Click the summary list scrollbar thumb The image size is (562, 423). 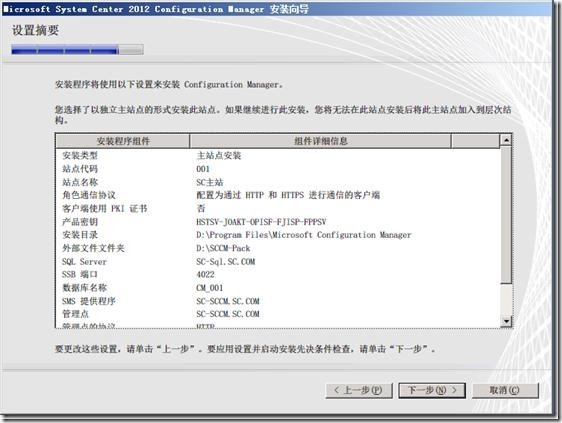tap(506, 214)
